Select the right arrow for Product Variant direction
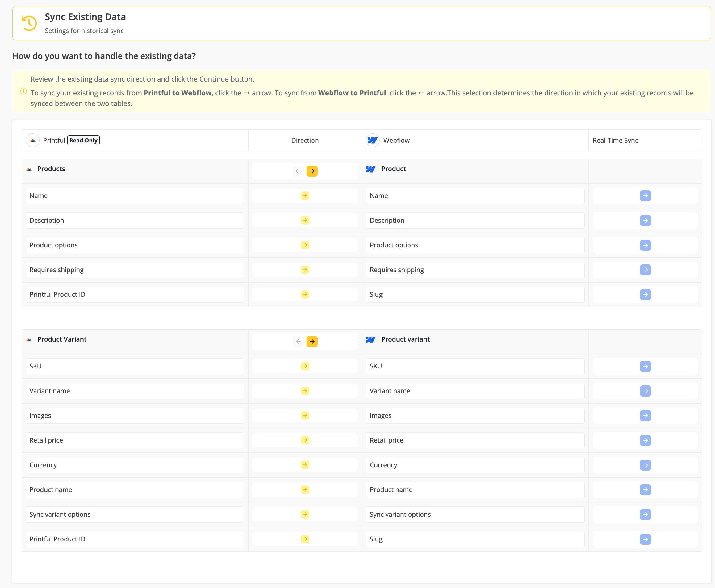This screenshot has height=588, width=715. pos(312,342)
